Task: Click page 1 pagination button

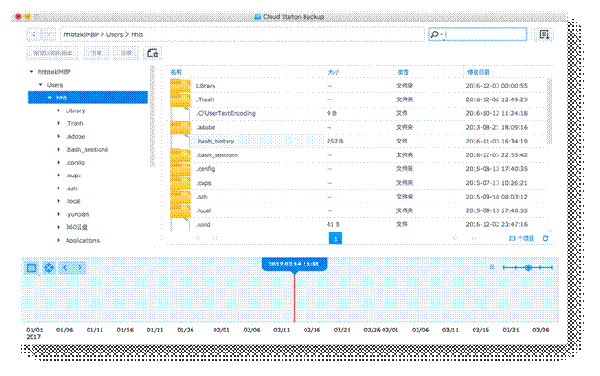Action: click(335, 238)
